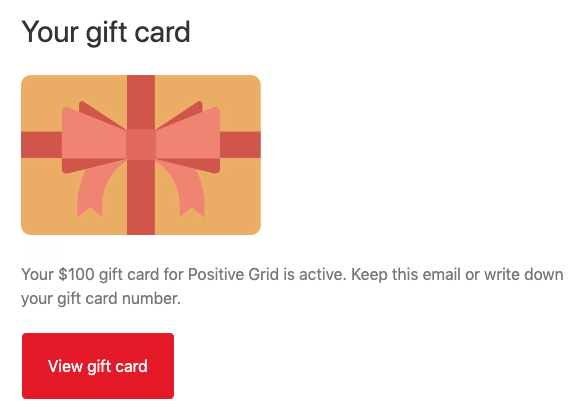Click the right hanging ribbon tail
This screenshot has width=580, height=419.
[x=187, y=190]
